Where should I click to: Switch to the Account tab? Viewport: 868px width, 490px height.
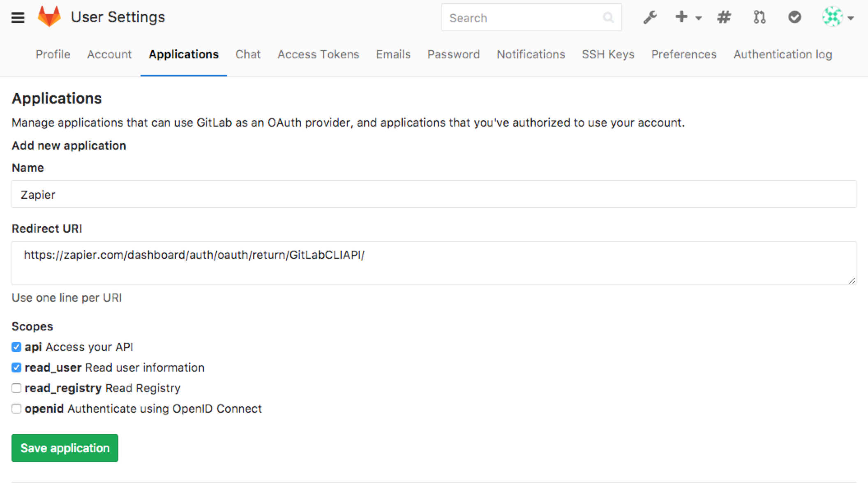point(109,54)
